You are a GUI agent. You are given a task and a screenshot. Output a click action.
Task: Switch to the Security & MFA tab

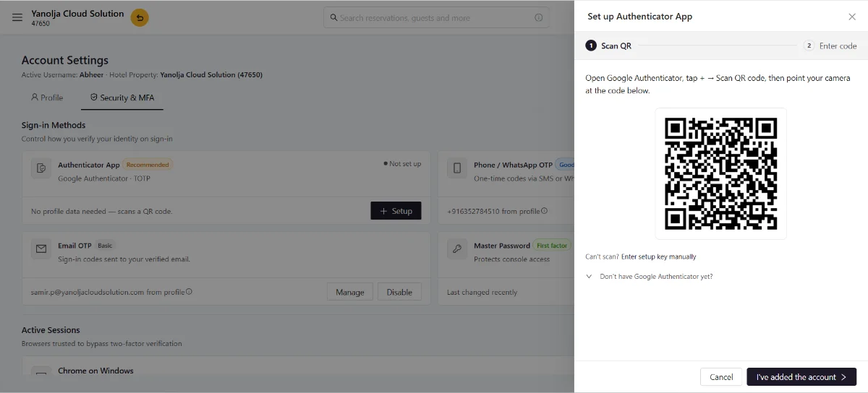click(x=122, y=98)
